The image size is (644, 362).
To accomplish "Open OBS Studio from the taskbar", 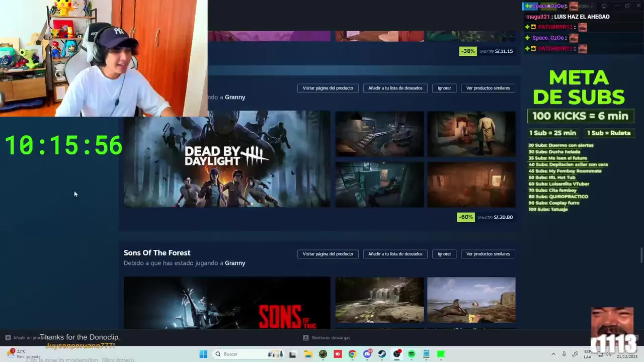I will coord(397,354).
